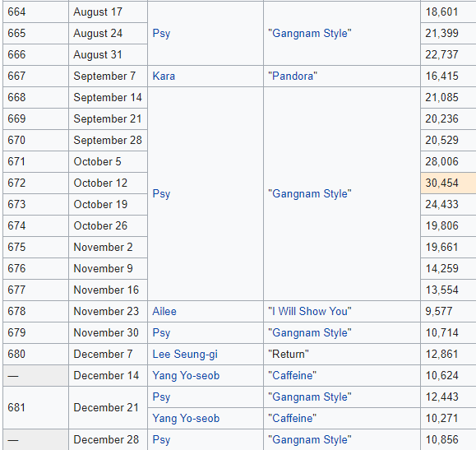This screenshot has height=450, width=476.
Task: Open "Gangnam Style" link for December 28
Action: tap(310, 439)
